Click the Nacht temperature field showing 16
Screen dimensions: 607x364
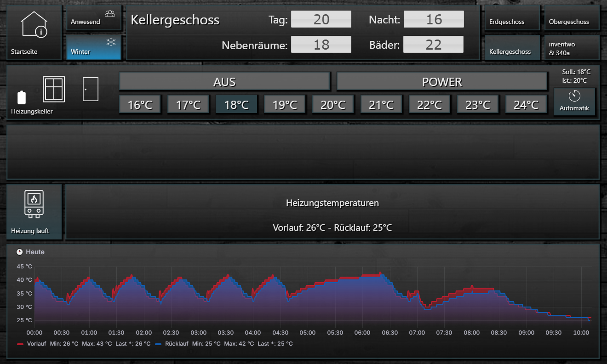pos(434,19)
